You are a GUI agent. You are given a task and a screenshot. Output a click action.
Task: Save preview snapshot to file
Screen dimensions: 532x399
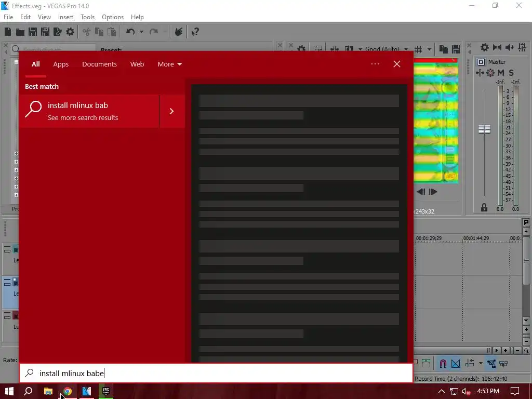(x=456, y=49)
